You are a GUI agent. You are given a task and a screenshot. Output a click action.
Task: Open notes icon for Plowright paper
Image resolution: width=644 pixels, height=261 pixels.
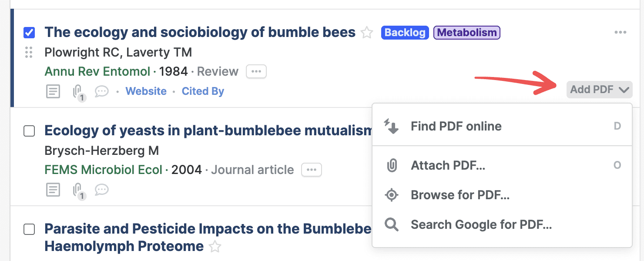click(x=53, y=91)
